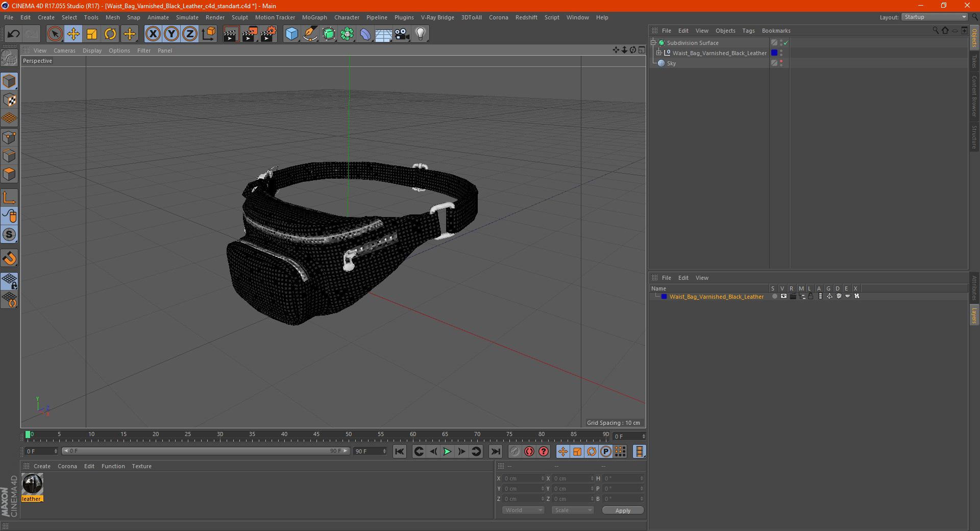This screenshot has height=531, width=980.
Task: Add a Cube primitive object
Action: [x=291, y=34]
